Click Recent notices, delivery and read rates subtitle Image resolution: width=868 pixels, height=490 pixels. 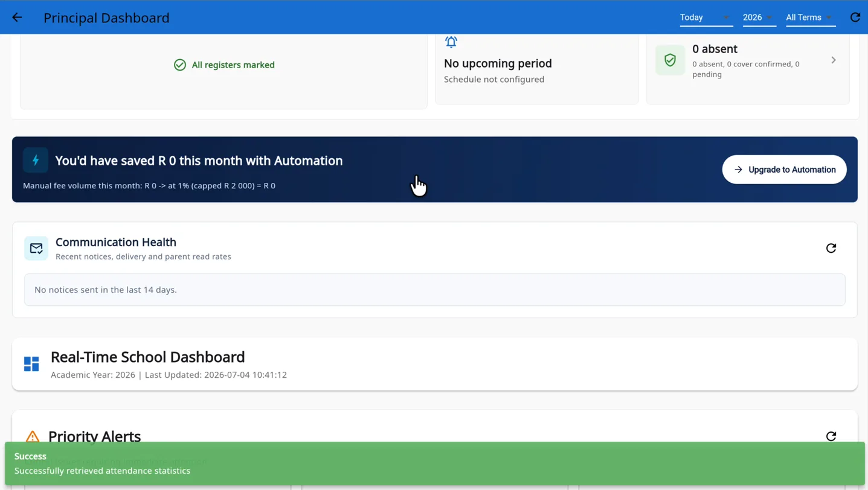tap(143, 256)
